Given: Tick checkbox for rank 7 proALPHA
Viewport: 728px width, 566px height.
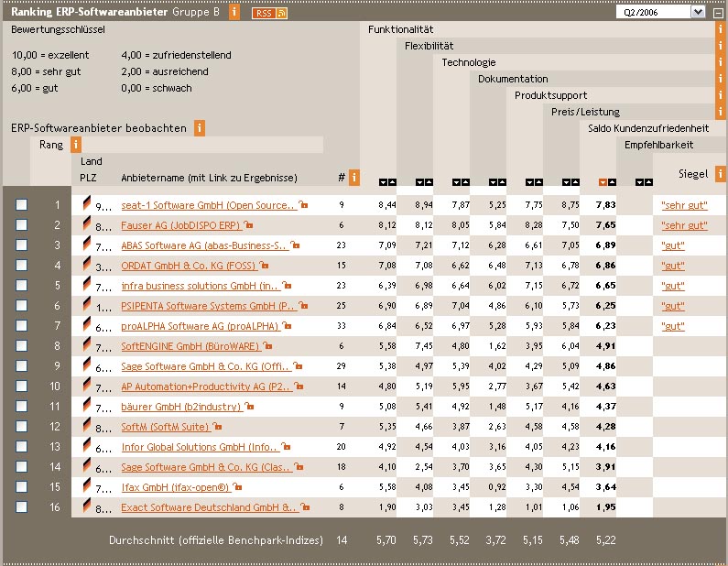Looking at the screenshot, I should tap(21, 326).
